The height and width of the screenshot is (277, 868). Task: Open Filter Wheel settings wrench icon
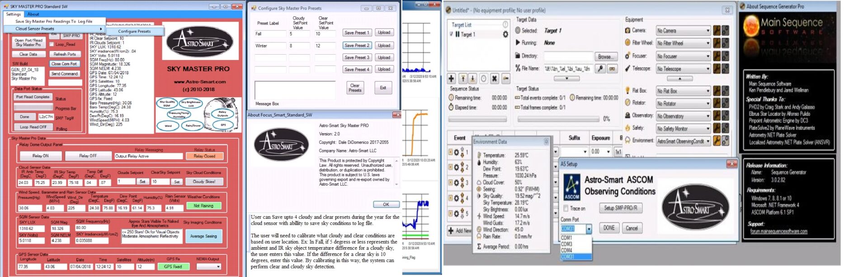pyautogui.click(x=717, y=43)
